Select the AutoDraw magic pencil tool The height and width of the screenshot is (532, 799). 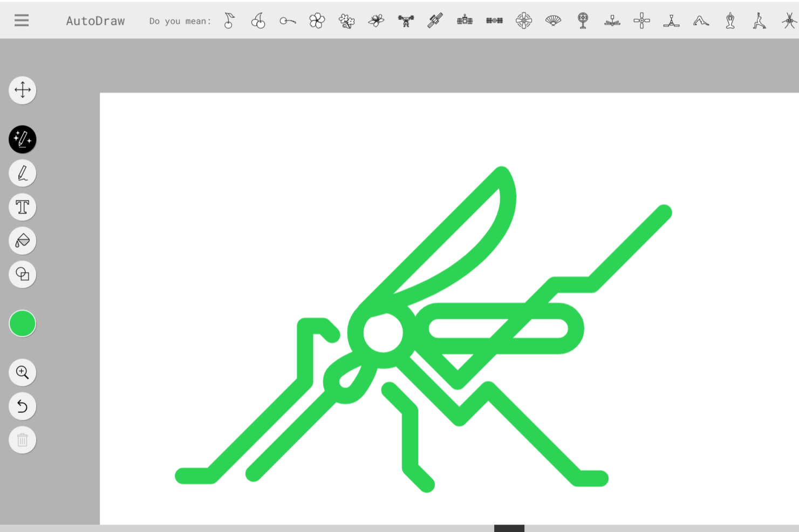point(22,140)
